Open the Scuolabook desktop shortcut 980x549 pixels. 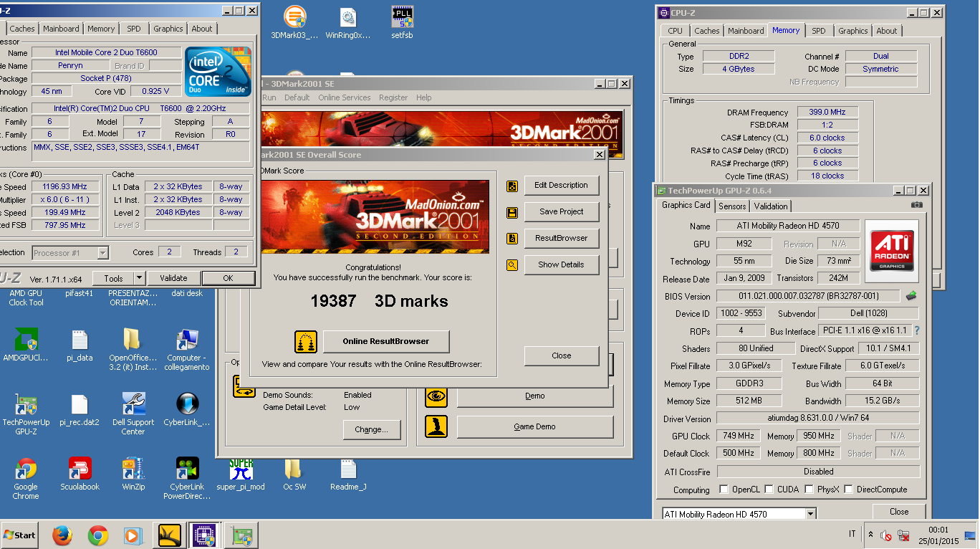80,474
